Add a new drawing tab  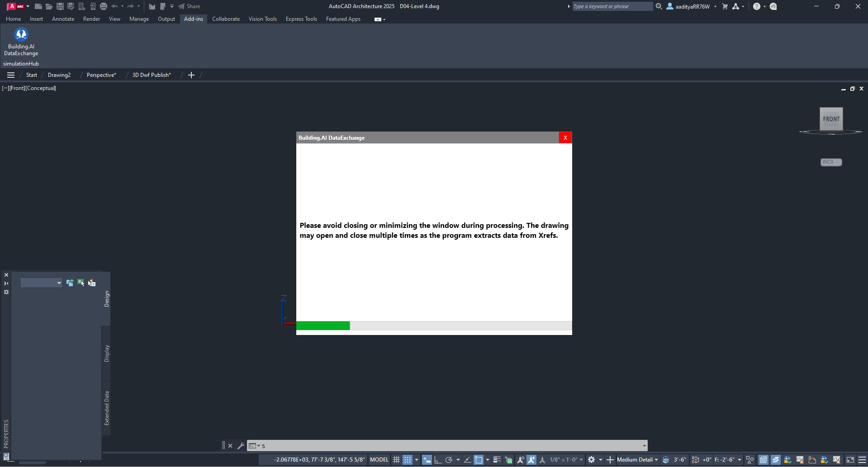tap(191, 75)
